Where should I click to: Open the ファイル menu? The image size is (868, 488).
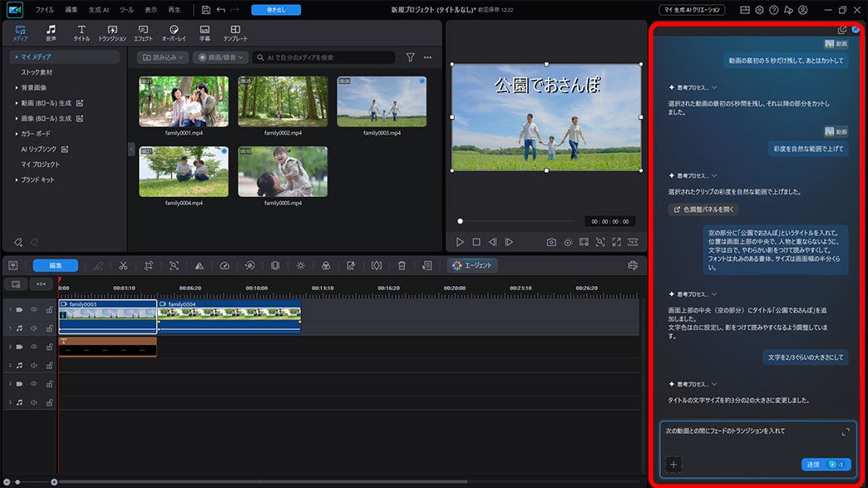point(44,10)
